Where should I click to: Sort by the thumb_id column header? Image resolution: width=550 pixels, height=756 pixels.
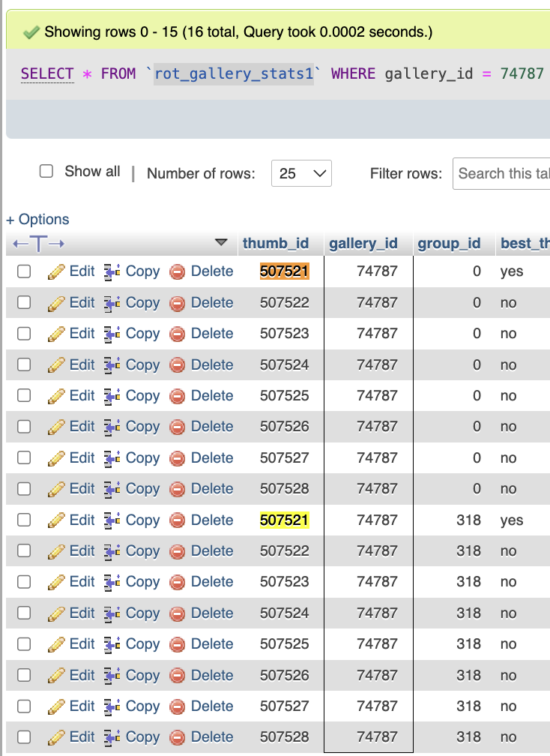point(276,244)
